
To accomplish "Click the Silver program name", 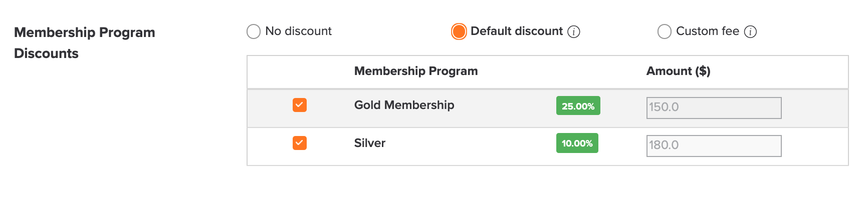I will click(x=370, y=143).
